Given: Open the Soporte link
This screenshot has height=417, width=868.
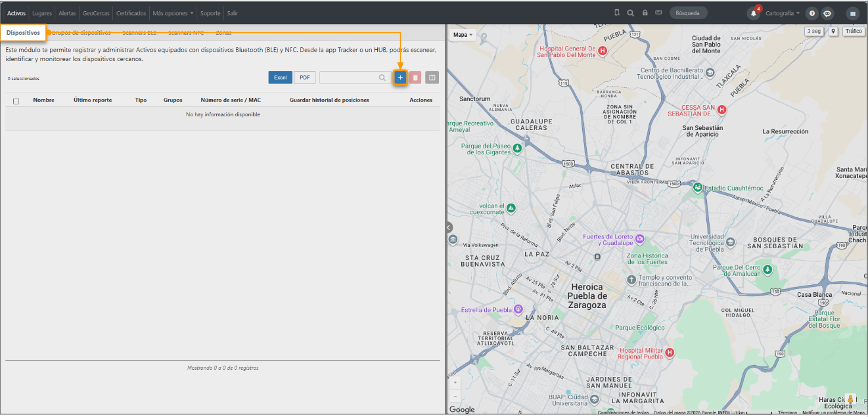Looking at the screenshot, I should pyautogui.click(x=210, y=13).
